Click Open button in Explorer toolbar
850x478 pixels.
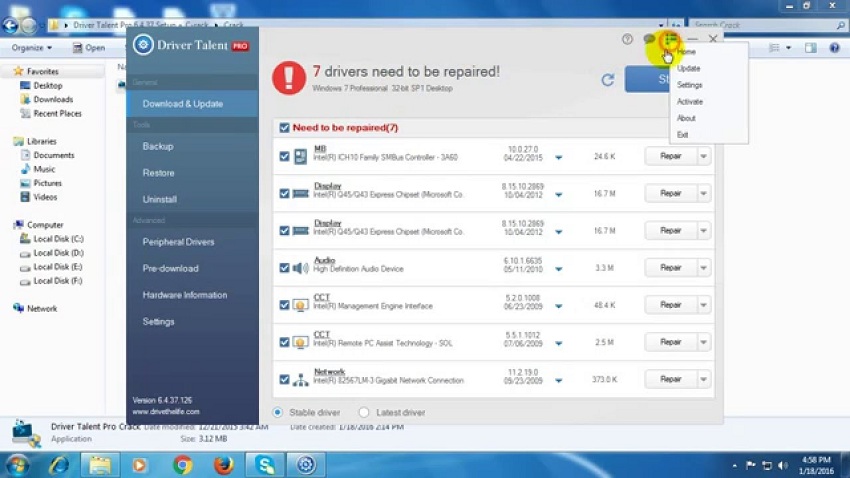click(x=89, y=48)
